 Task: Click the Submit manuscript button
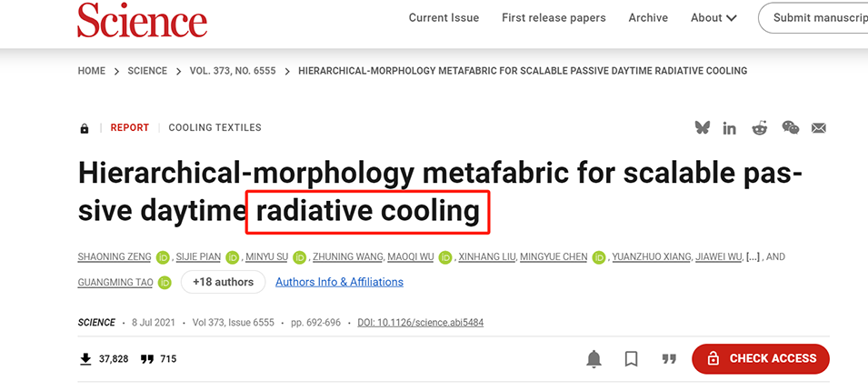819,18
